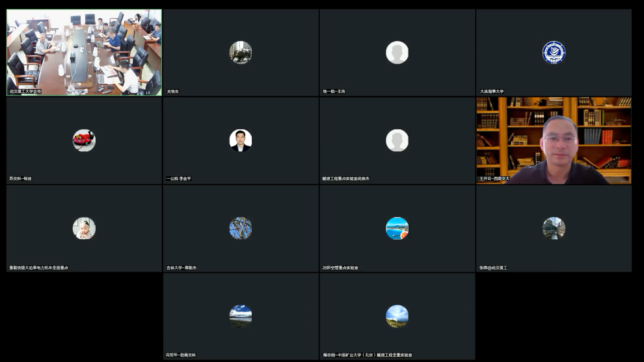
Task: Click default blank avatar in 铁一院 tile
Action: (397, 53)
